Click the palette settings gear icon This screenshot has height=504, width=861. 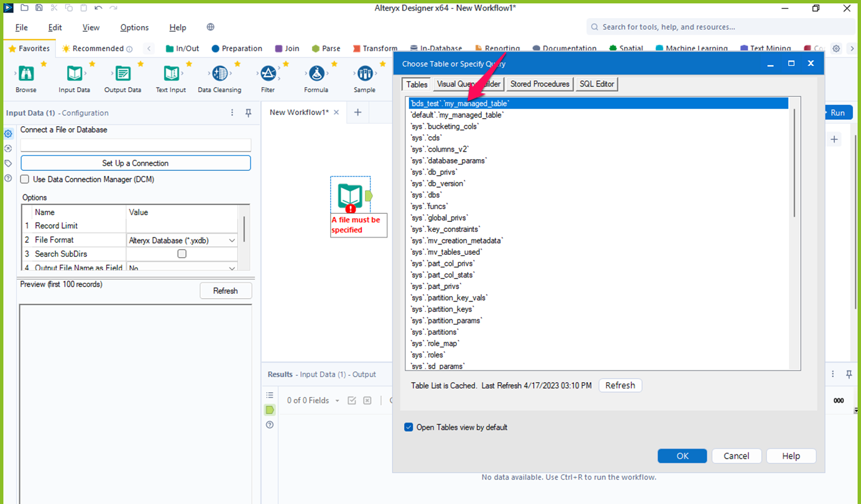[x=836, y=48]
